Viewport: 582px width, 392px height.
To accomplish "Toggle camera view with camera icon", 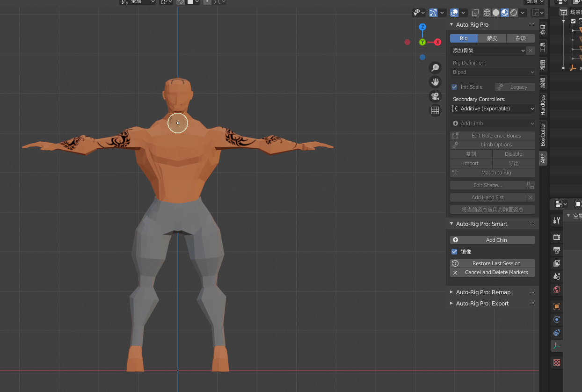I will click(435, 96).
